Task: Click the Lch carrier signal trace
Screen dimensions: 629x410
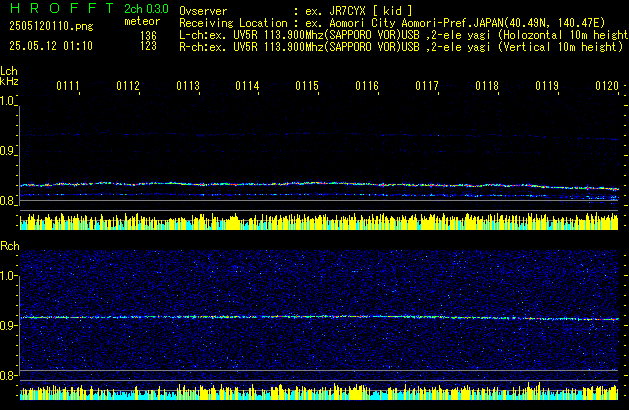Action: (x=319, y=185)
